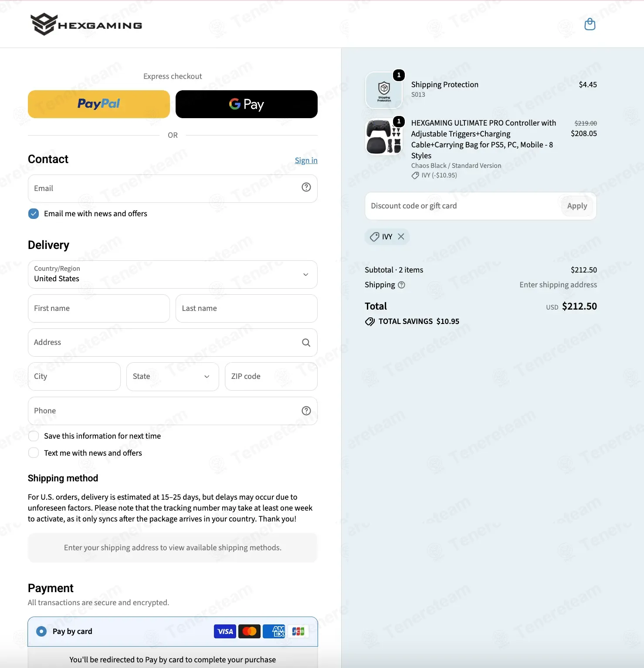Open the State dropdown
The height and width of the screenshot is (668, 644).
coord(173,377)
